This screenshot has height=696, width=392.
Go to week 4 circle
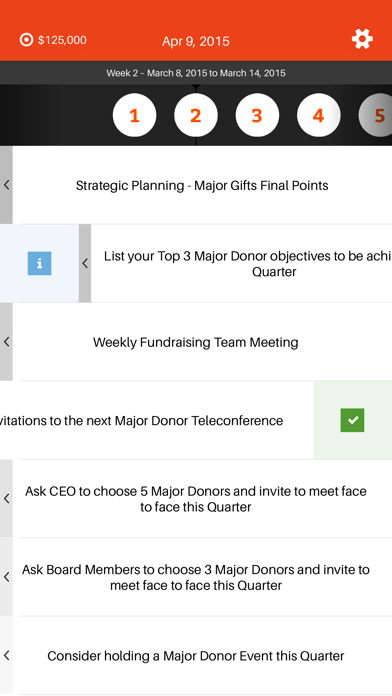point(318,115)
